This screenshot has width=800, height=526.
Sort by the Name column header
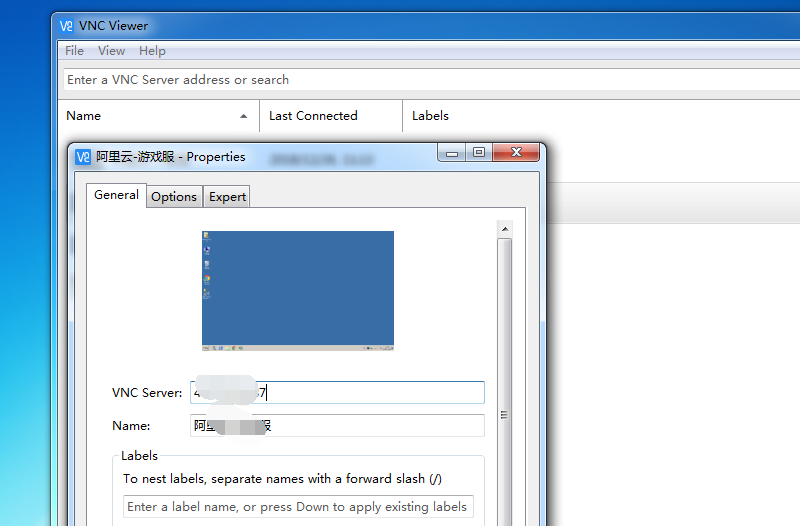pyautogui.click(x=158, y=116)
